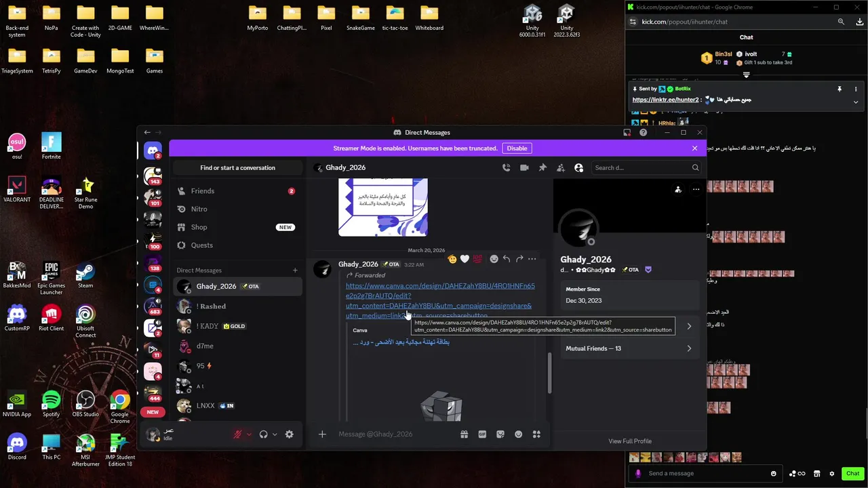The image size is (868, 488).
Task: Open Chrome download icon in Kick window
Action: pos(859,22)
